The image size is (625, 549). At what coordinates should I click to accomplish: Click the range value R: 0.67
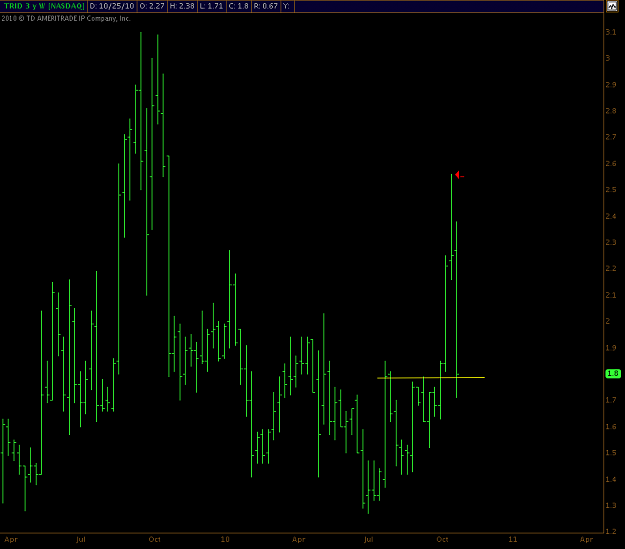(265, 6)
